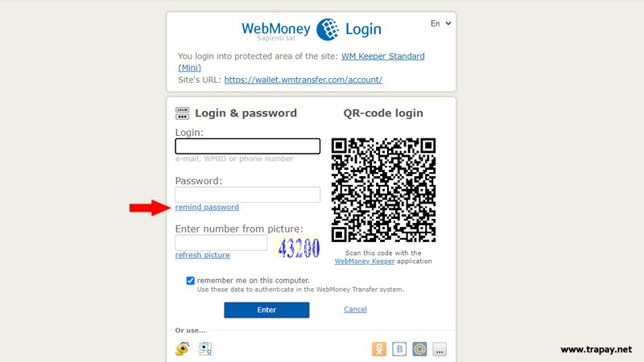Show more login providers with the ellipsis button

pyautogui.click(x=440, y=349)
